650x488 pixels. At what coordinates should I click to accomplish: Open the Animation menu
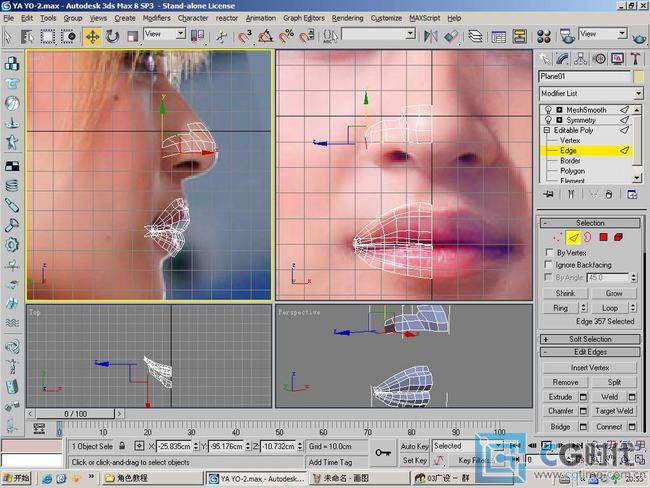point(260,18)
